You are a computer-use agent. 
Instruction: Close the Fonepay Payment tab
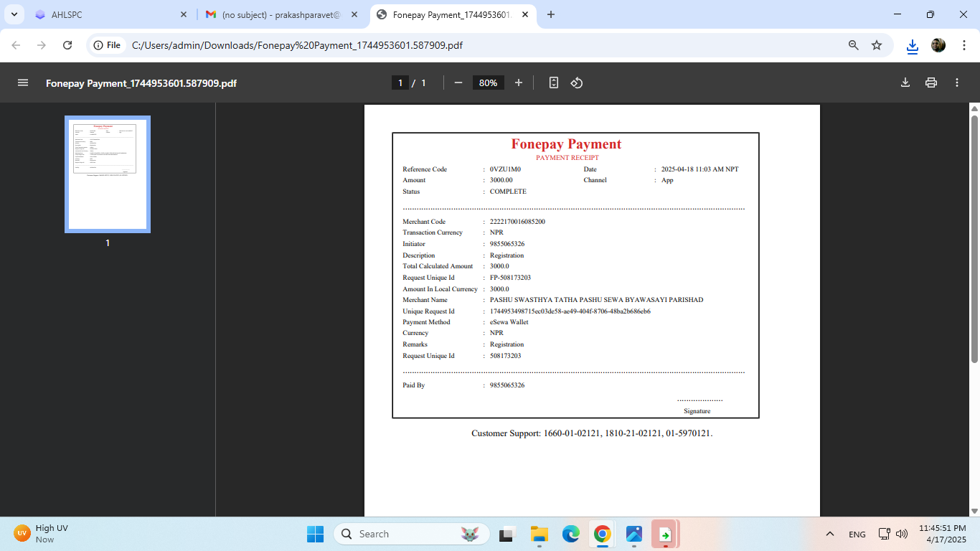(x=525, y=14)
